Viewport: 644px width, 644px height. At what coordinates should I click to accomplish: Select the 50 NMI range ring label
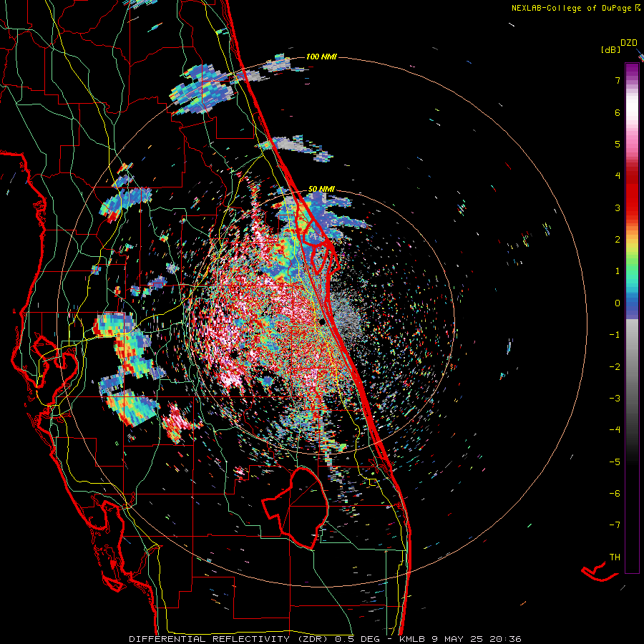coord(321,190)
